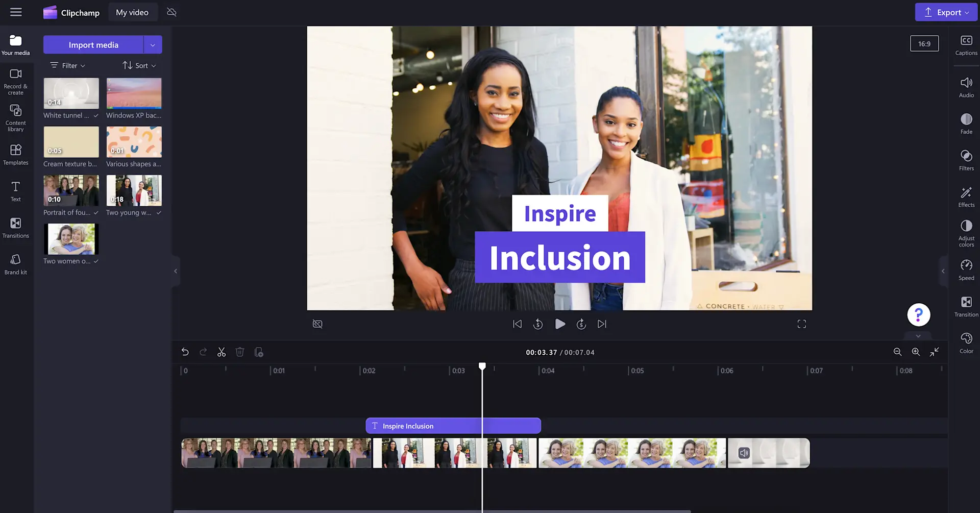Skip to start of video
The image size is (980, 513).
coord(517,324)
